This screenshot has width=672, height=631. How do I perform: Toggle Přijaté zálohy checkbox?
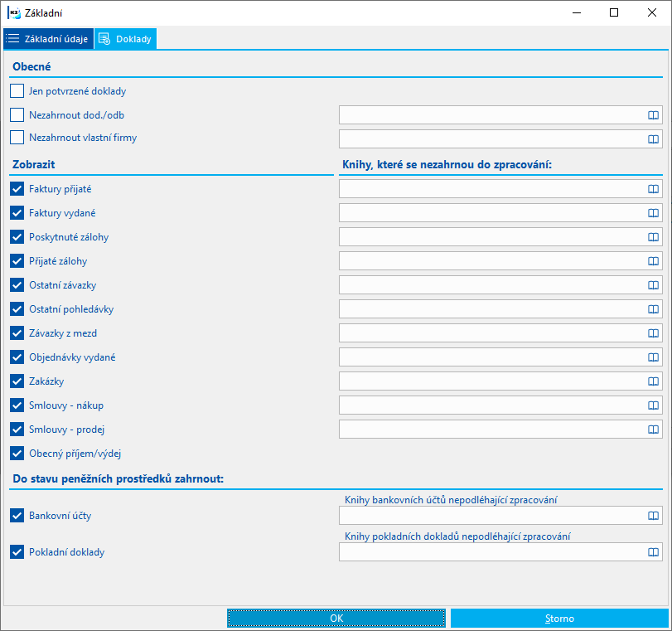17,261
